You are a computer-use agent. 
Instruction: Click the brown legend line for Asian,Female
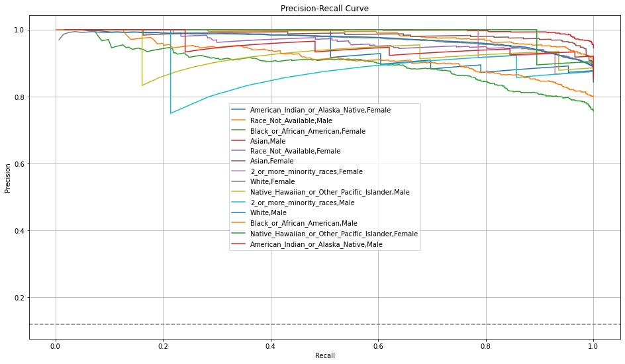[239, 161]
